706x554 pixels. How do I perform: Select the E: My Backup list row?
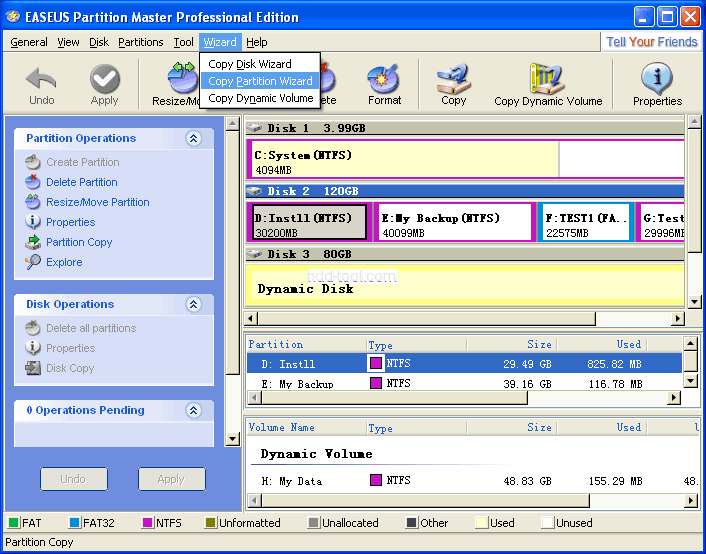[x=464, y=383]
